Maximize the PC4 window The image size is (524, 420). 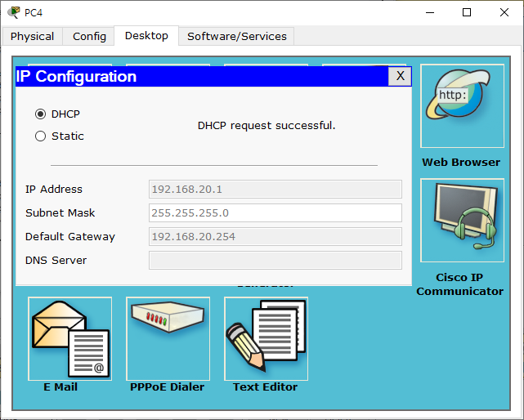(x=467, y=12)
